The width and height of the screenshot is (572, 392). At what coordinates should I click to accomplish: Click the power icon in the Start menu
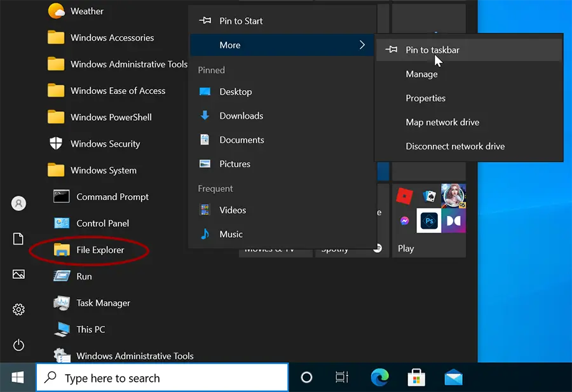point(18,345)
